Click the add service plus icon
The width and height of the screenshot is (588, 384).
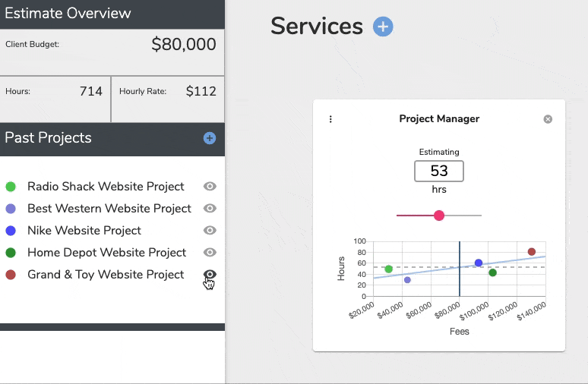[383, 27]
